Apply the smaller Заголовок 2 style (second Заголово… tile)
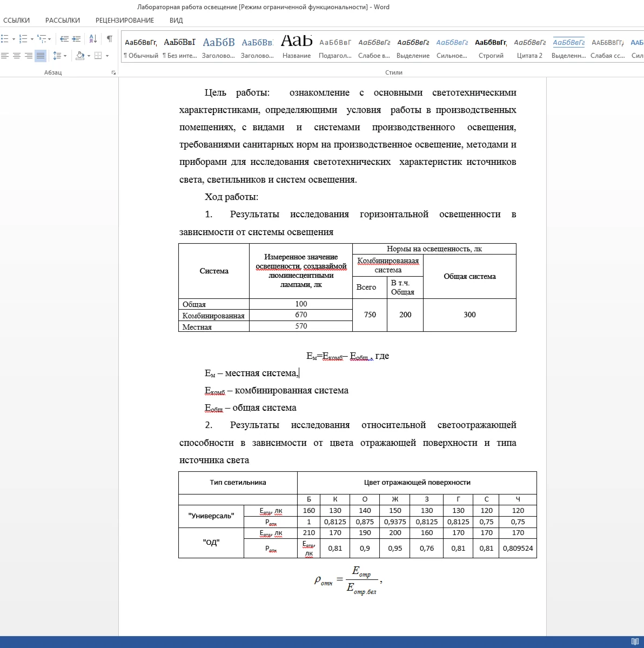This screenshot has height=648, width=644. 257,48
